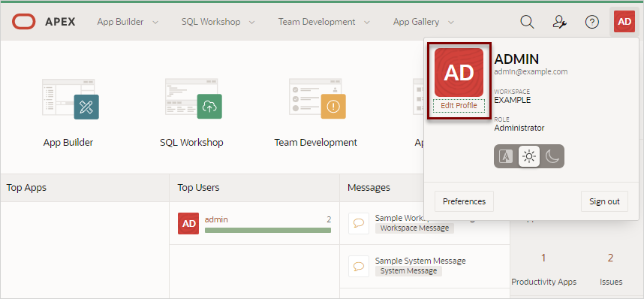Click the large AD profile picture
The height and width of the screenshot is (299, 644).
(459, 72)
